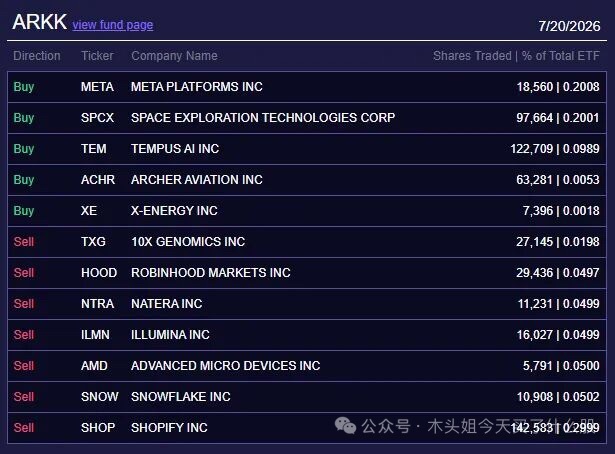Select the HOOD ticker cell
Viewport: 615px width, 454px height.
99,272
